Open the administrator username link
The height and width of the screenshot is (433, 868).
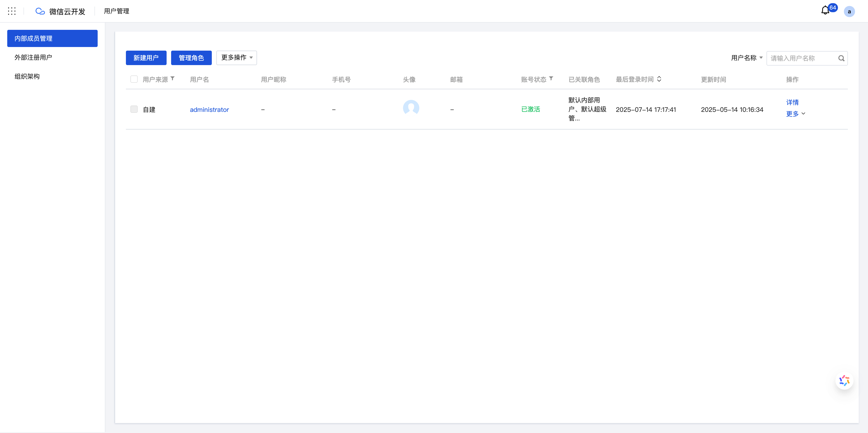click(x=209, y=110)
